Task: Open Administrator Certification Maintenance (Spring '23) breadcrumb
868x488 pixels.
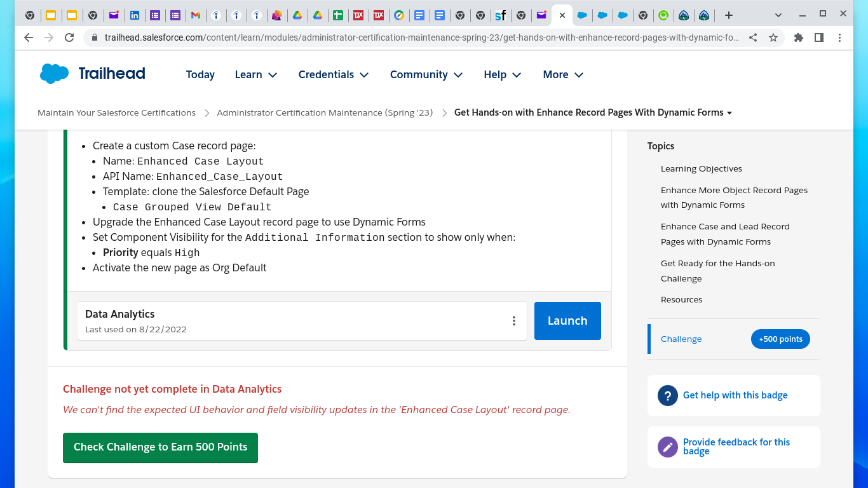Action: 325,112
